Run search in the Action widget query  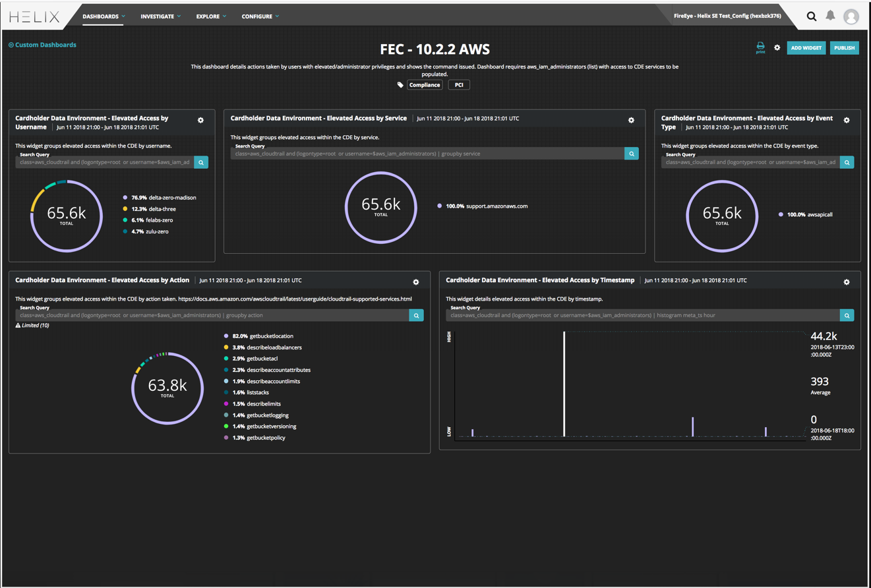(416, 316)
